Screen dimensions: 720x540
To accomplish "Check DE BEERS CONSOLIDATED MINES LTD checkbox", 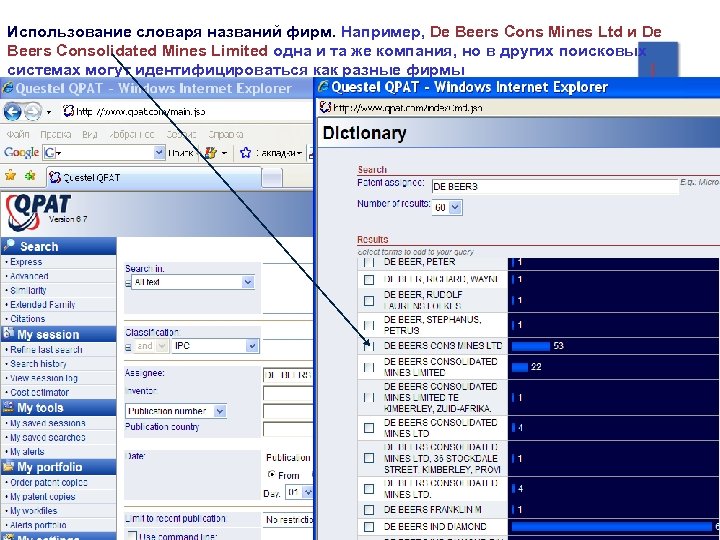I will point(369,428).
